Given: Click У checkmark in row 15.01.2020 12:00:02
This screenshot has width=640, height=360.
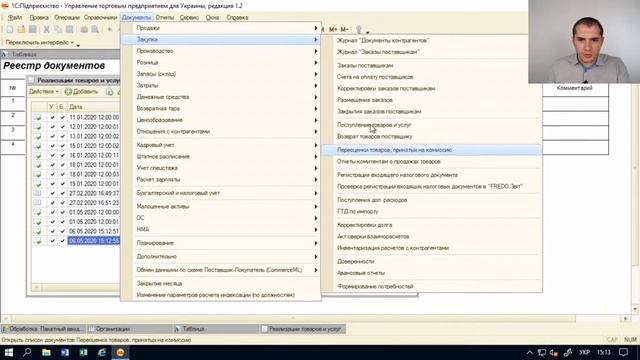Looking at the screenshot, I should point(52,146).
